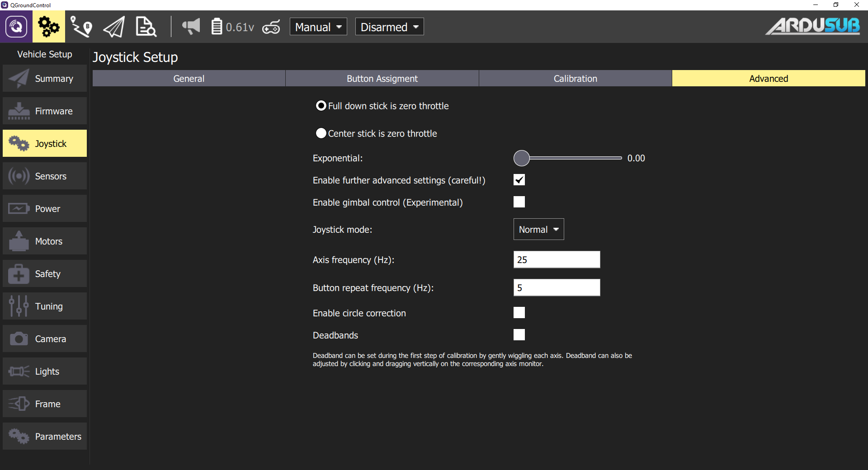Check the Deadbands checkbox
The width and height of the screenshot is (868, 470).
[519, 335]
